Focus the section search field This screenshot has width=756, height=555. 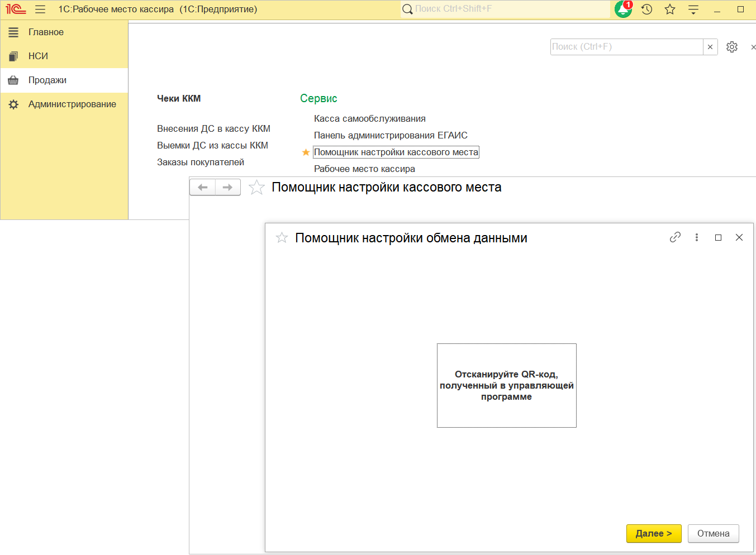[x=626, y=47]
